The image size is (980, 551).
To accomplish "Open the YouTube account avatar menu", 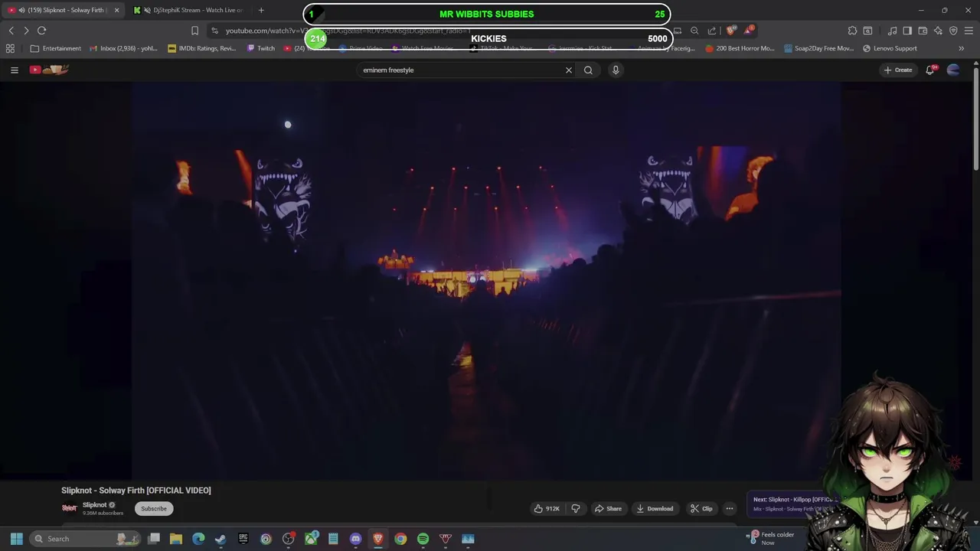I will click(x=953, y=70).
